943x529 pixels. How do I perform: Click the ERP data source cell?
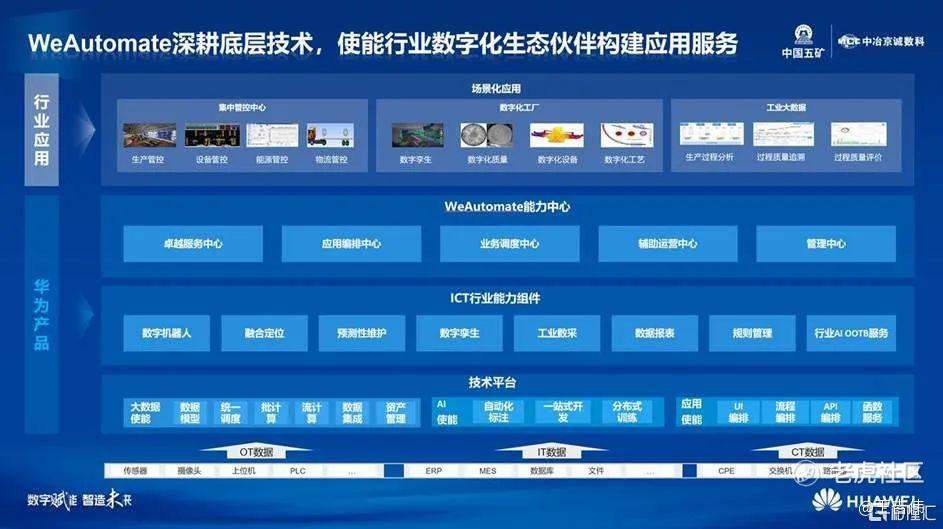434,471
